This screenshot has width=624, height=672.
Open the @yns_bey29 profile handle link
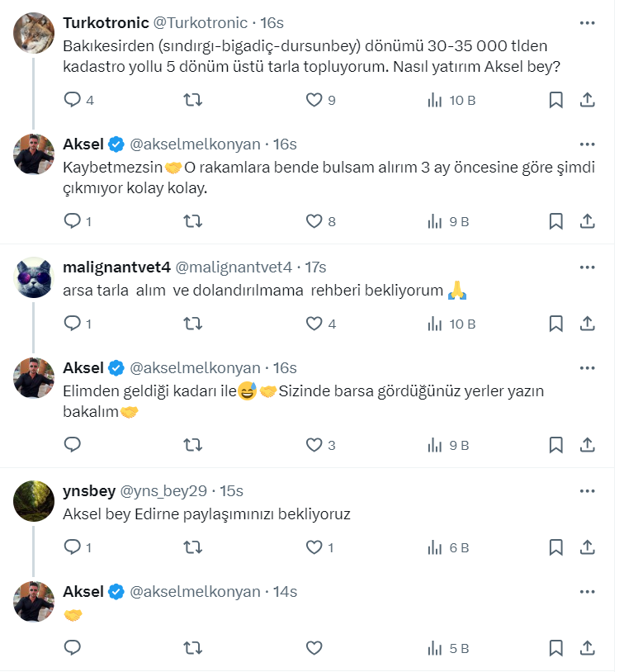tap(163, 491)
